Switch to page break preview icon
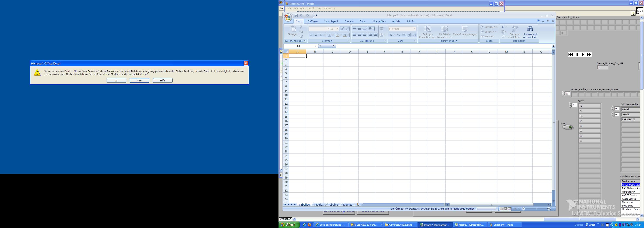Image resolution: width=644 pixels, height=228 pixels. 509,209
